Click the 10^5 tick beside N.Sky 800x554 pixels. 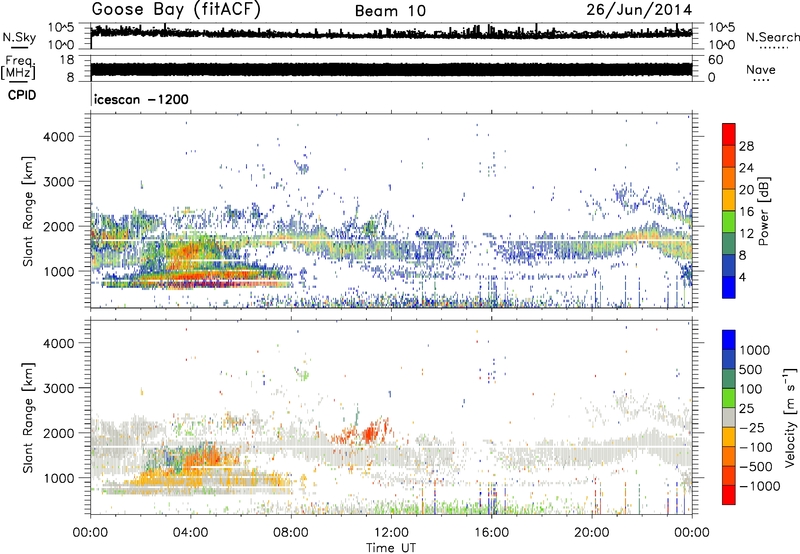click(x=61, y=27)
